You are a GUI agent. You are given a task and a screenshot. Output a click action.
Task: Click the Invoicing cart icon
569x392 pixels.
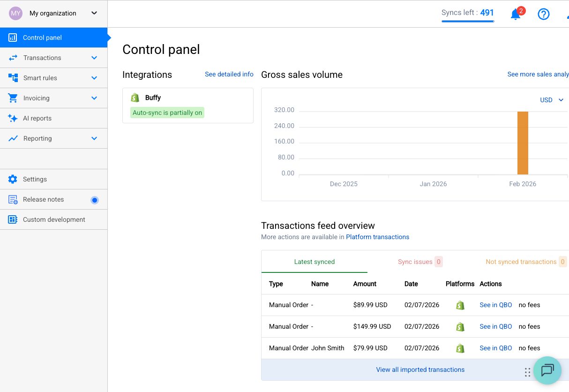[x=13, y=98]
